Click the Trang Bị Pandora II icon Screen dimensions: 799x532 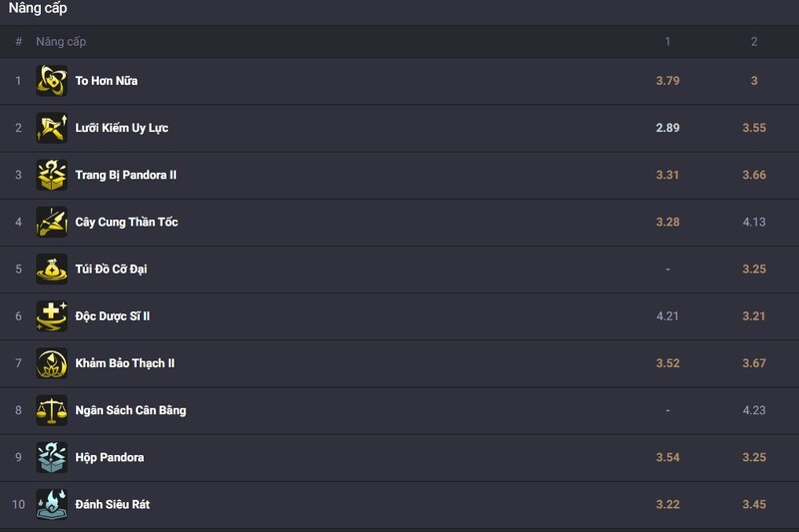(x=52, y=175)
